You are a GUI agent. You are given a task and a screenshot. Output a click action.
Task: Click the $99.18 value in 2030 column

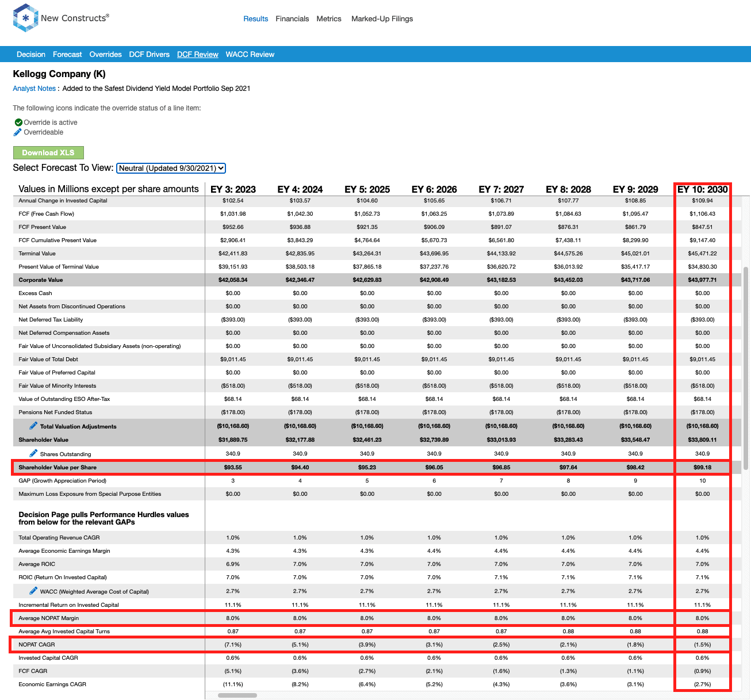[702, 468]
